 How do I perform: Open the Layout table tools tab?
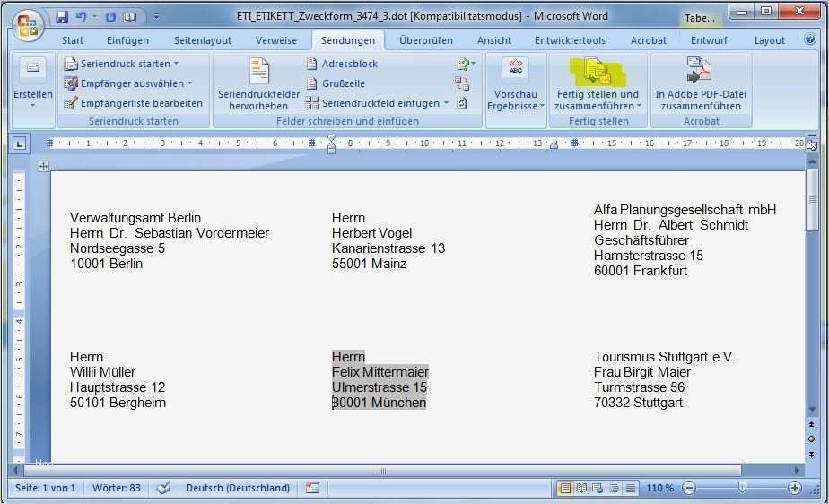[769, 40]
